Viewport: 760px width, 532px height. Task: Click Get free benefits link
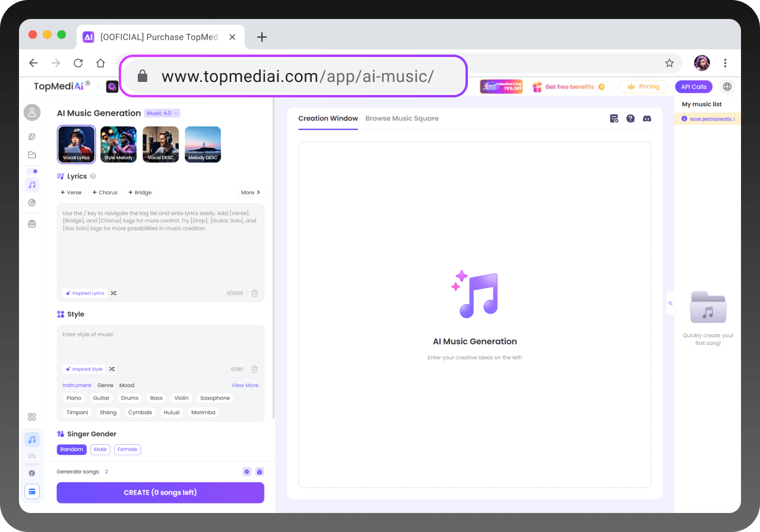[x=569, y=87]
